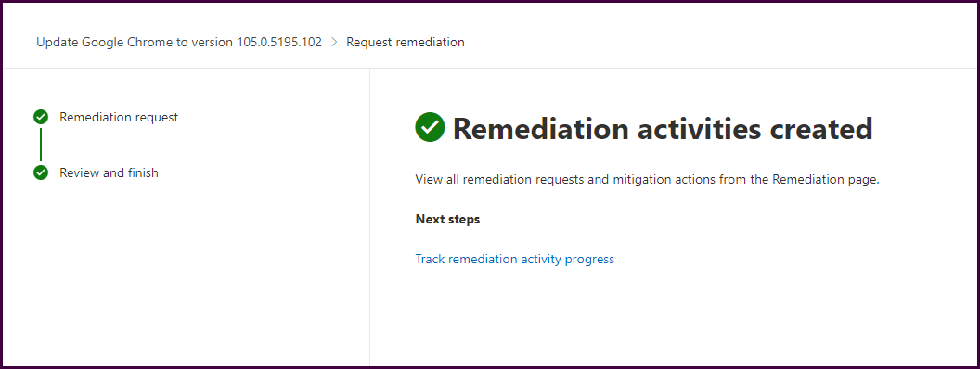Go to the Review and finish step
Screen dimensions: 980x369
(109, 172)
